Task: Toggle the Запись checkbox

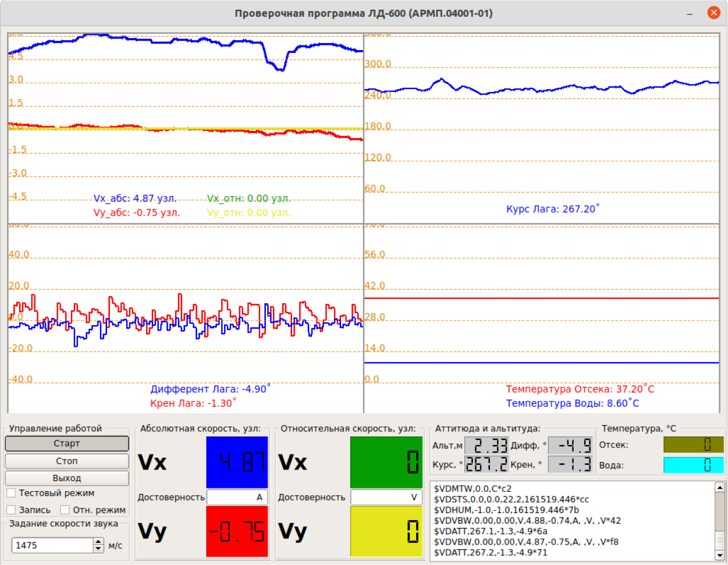Action: (x=11, y=510)
